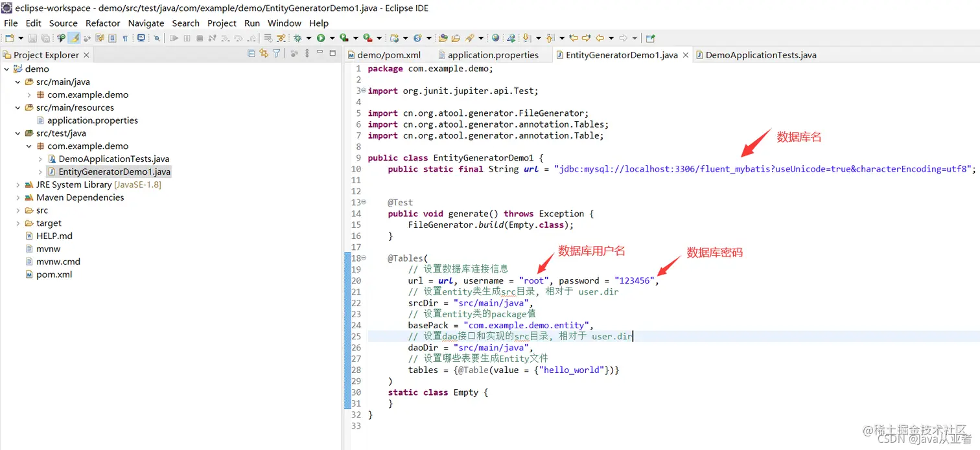Click the Open Type folder icon

[x=443, y=38]
